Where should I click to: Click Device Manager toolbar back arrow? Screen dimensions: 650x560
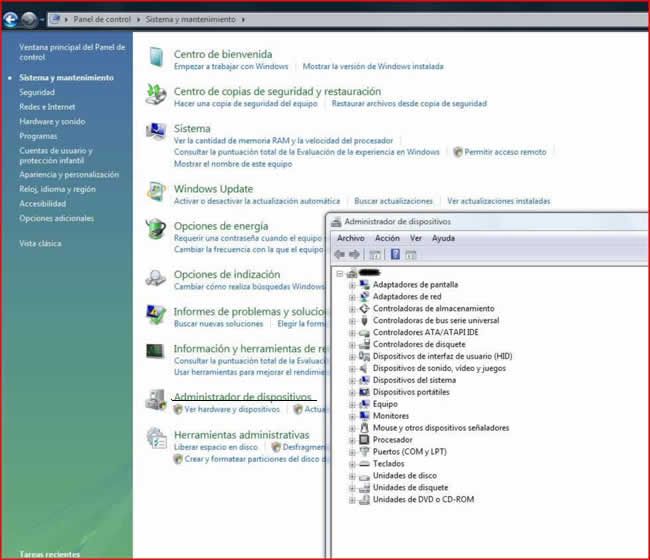(x=340, y=255)
